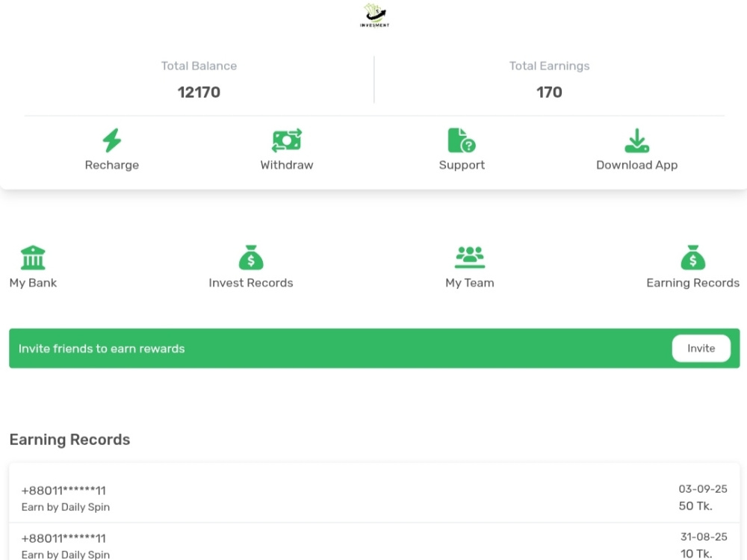
Task: Open the My Bank building icon
Action: (x=33, y=258)
